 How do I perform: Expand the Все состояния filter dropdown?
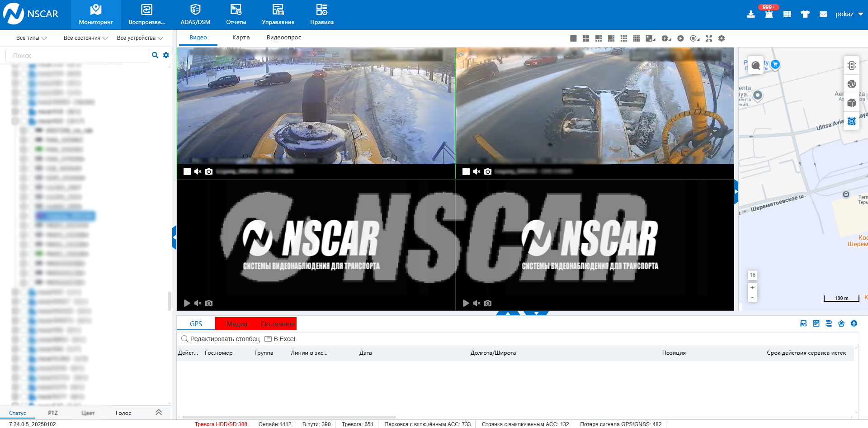pyautogui.click(x=85, y=38)
